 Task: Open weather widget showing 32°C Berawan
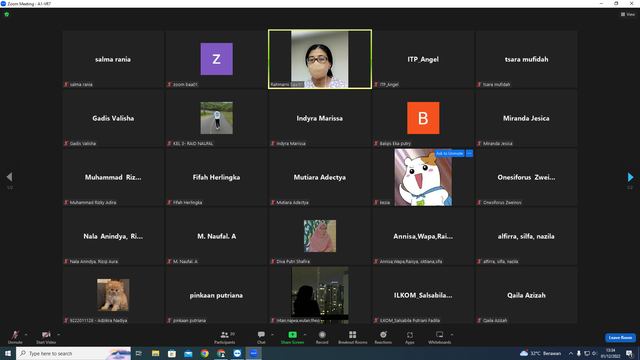(x=541, y=353)
